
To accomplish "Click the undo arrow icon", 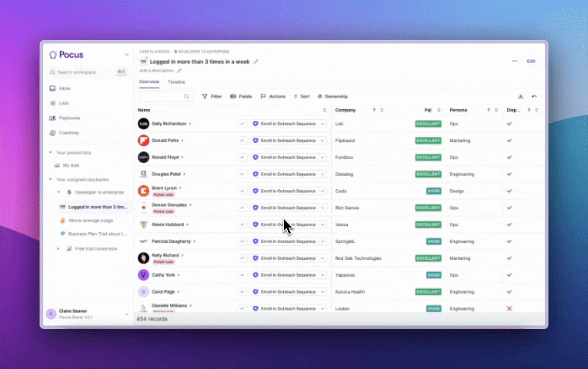I will tap(534, 96).
